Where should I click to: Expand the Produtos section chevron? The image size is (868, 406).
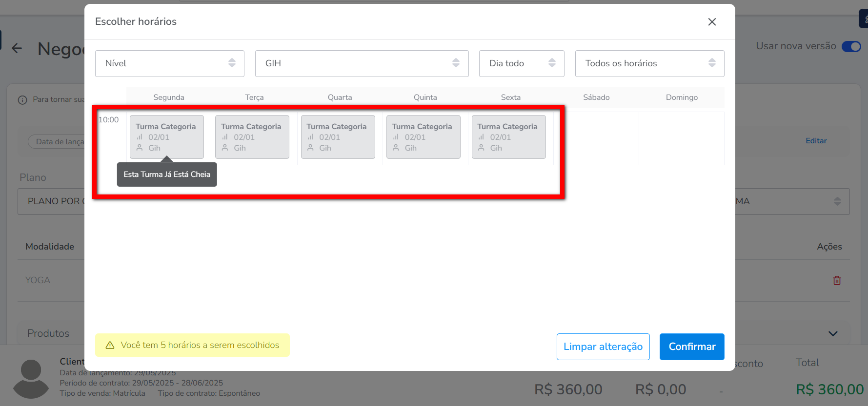pos(833,334)
